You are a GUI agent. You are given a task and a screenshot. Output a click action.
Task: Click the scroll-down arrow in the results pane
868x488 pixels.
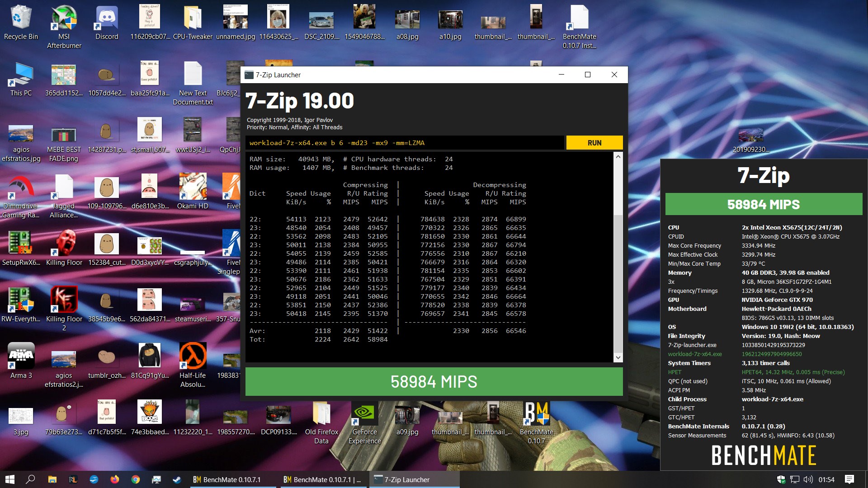tap(618, 357)
